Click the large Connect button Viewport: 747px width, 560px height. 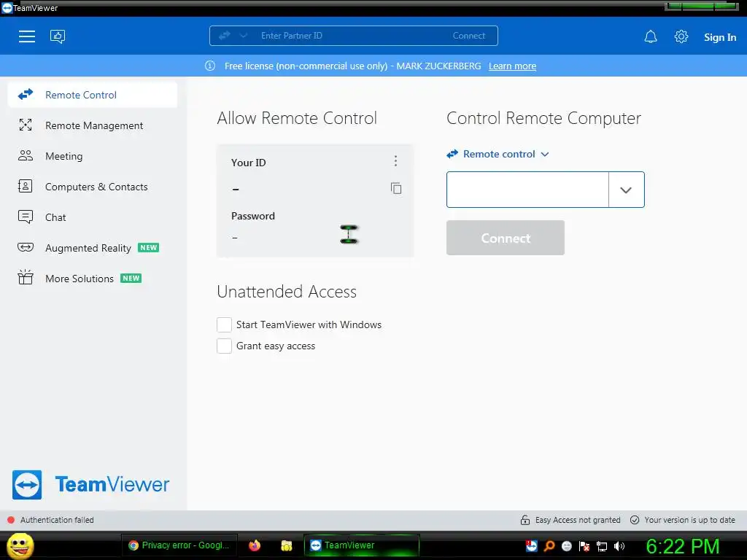click(x=506, y=238)
